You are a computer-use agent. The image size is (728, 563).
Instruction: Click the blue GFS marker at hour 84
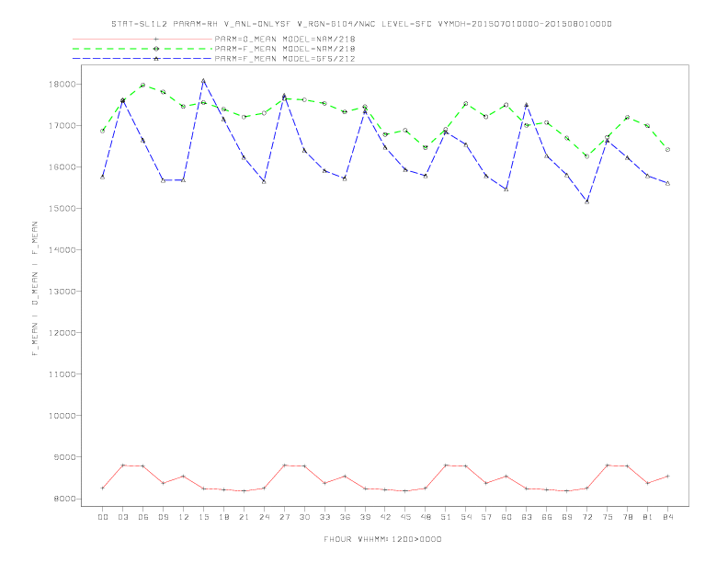pyautogui.click(x=668, y=183)
